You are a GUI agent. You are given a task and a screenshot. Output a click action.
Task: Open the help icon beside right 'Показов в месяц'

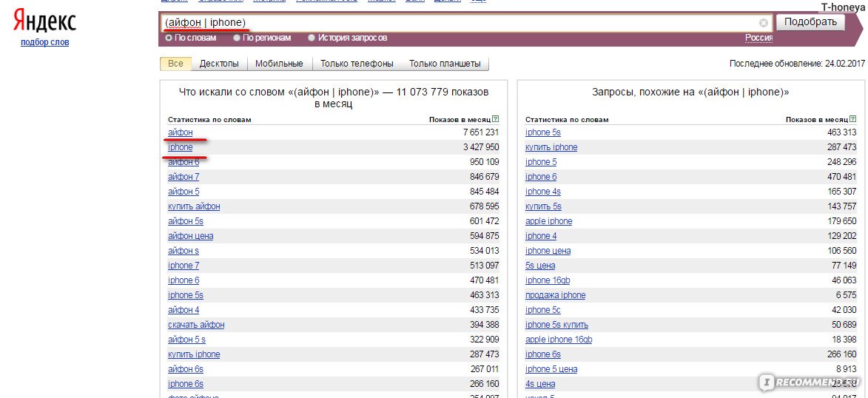[x=853, y=119]
